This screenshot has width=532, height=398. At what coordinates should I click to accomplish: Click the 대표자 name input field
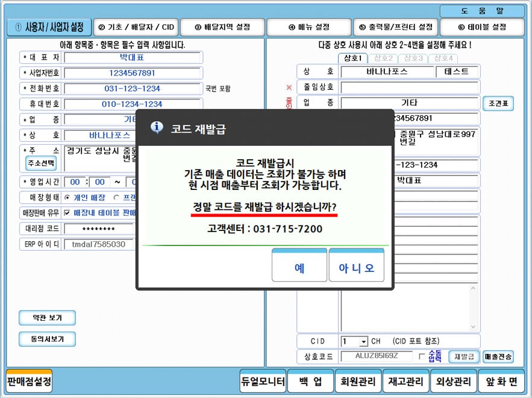click(132, 57)
